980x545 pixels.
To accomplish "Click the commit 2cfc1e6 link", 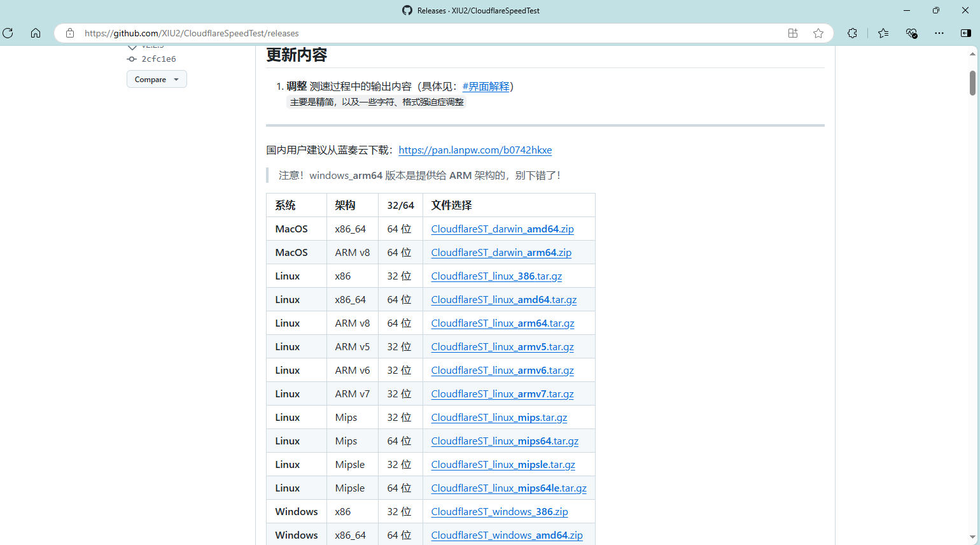I will [158, 59].
